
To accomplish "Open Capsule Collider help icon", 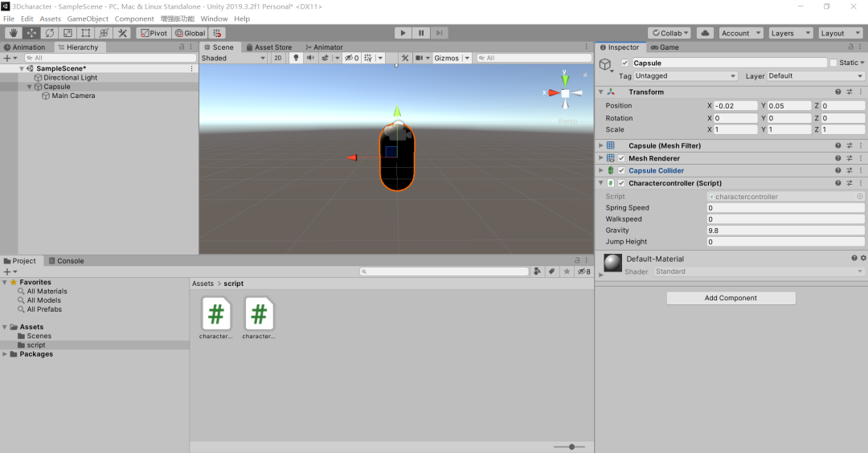I will (x=838, y=171).
